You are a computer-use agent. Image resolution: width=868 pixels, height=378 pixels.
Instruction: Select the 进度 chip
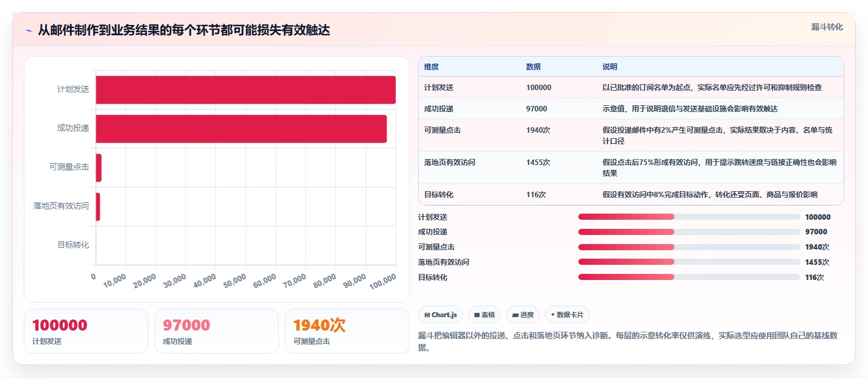[523, 315]
